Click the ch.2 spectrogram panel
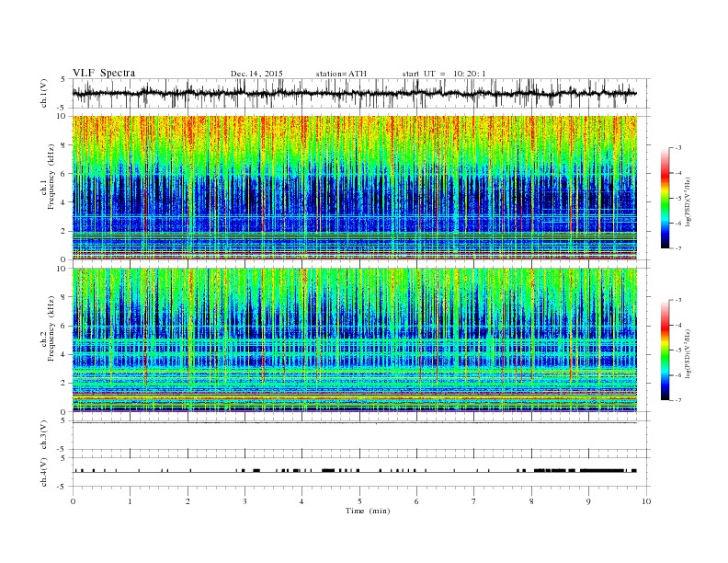This screenshot has width=728, height=563. [355, 340]
